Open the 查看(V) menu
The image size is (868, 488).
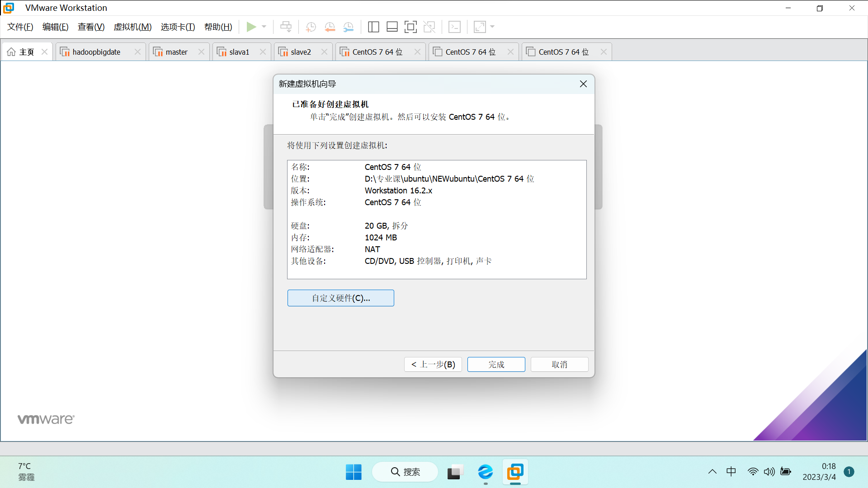[91, 27]
